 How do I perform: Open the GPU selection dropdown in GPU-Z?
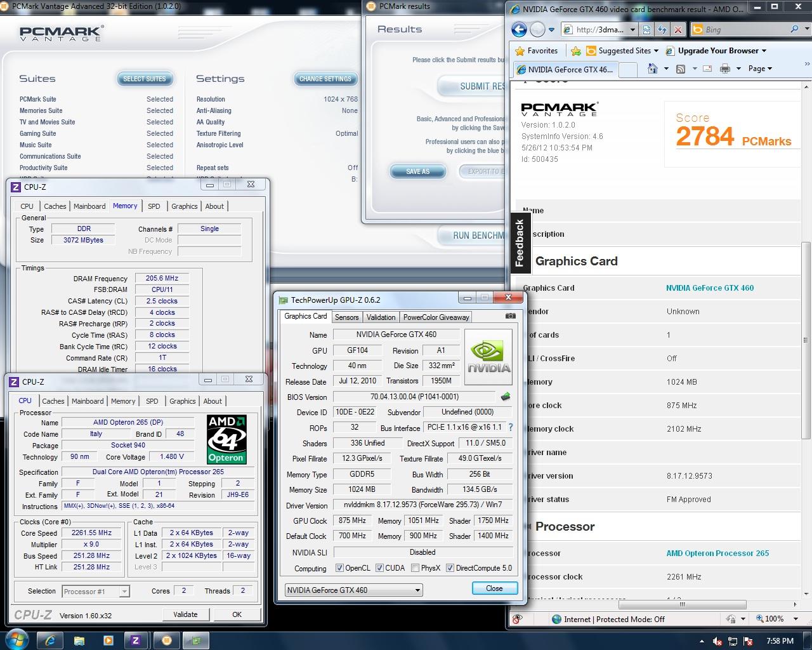pyautogui.click(x=353, y=590)
